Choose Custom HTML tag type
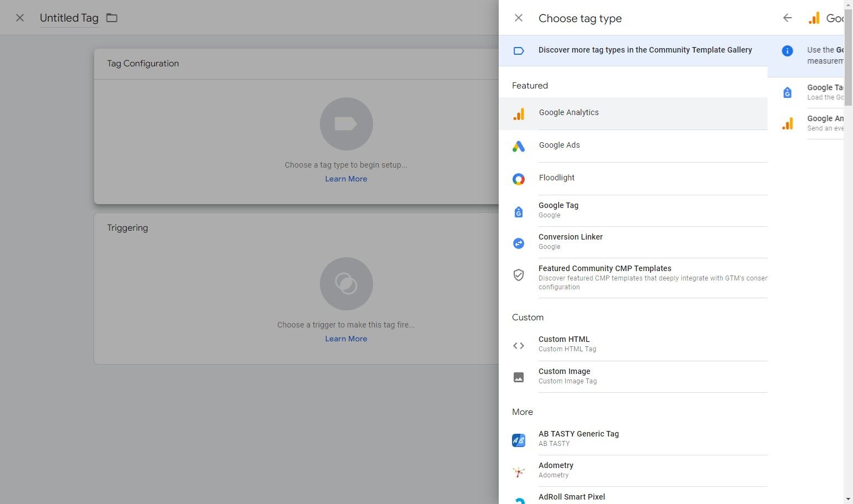853x504 pixels. [633, 345]
